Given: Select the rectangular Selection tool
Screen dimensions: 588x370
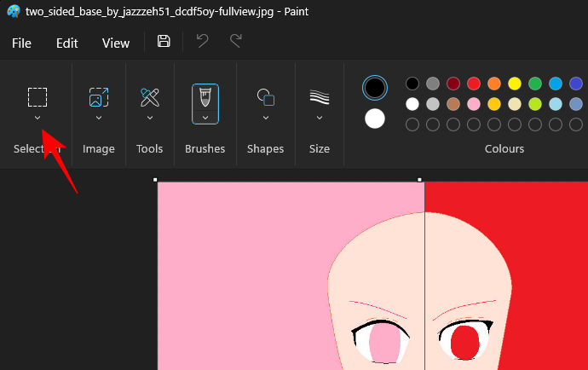Looking at the screenshot, I should (37, 96).
